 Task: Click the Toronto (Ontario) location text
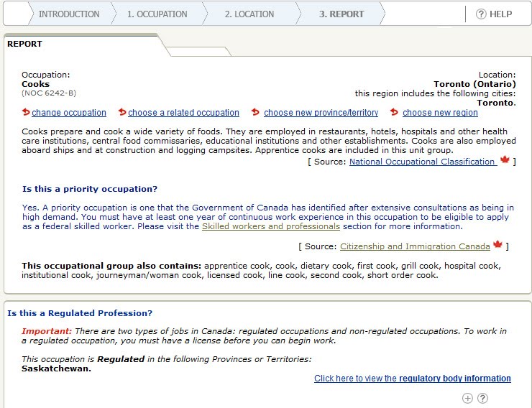tap(474, 84)
